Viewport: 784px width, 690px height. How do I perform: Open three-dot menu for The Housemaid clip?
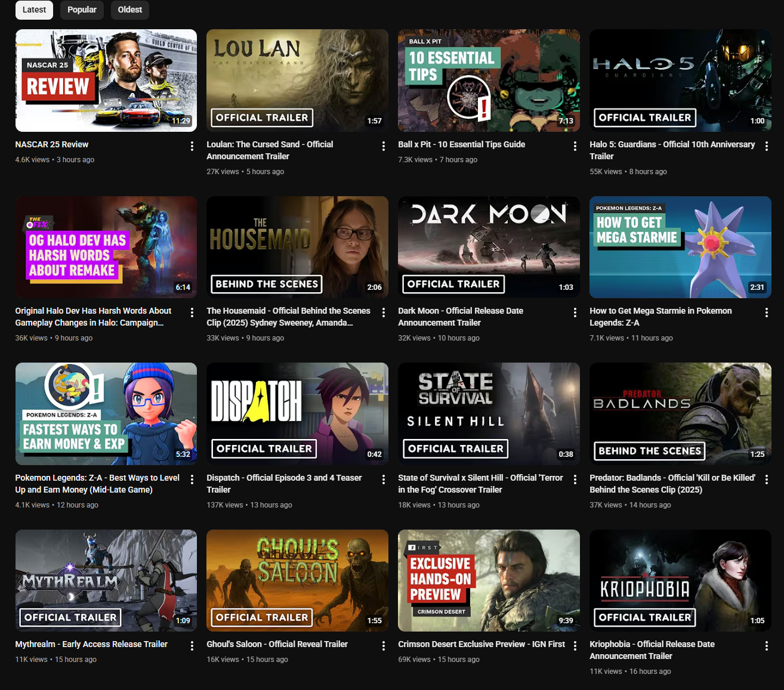pos(384,312)
